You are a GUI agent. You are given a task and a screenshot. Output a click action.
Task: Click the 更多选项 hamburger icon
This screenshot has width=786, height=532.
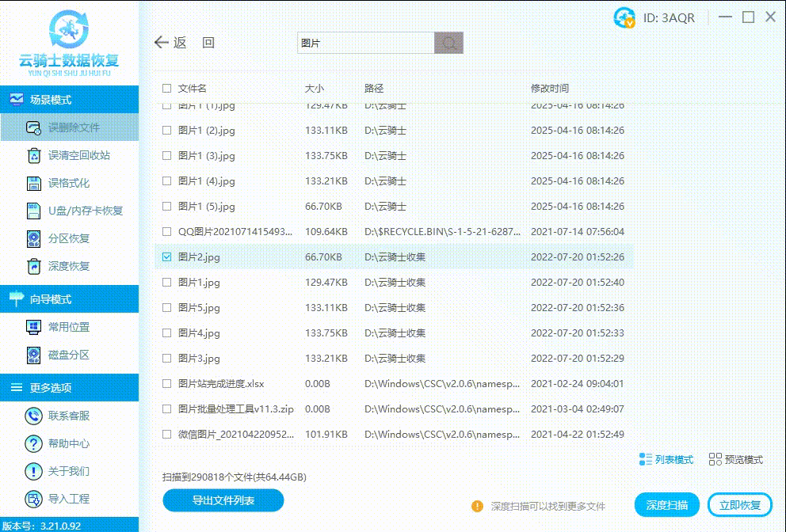(17, 388)
